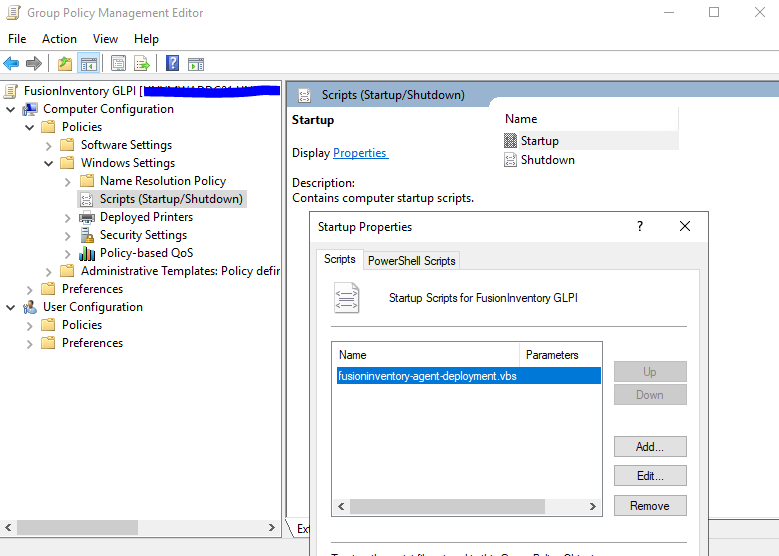This screenshot has width=779, height=556.
Task: Toggle the Show/Hide Console Tree icon
Action: (88, 64)
